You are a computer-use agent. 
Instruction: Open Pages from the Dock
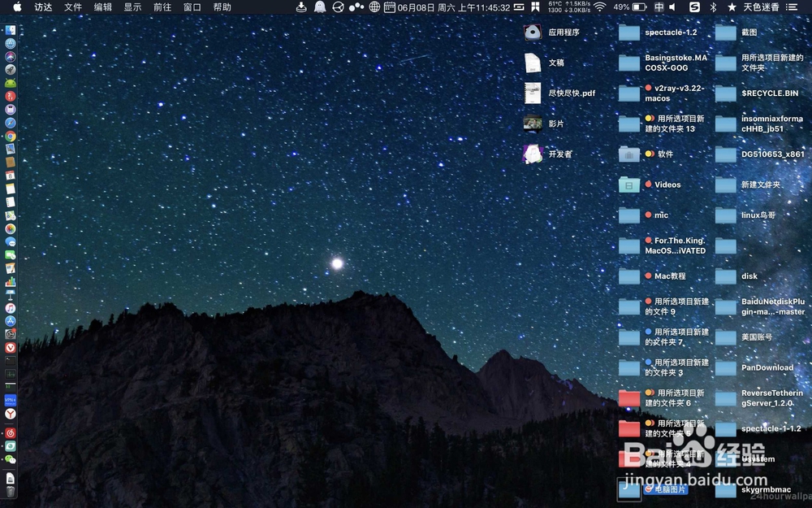(x=11, y=268)
